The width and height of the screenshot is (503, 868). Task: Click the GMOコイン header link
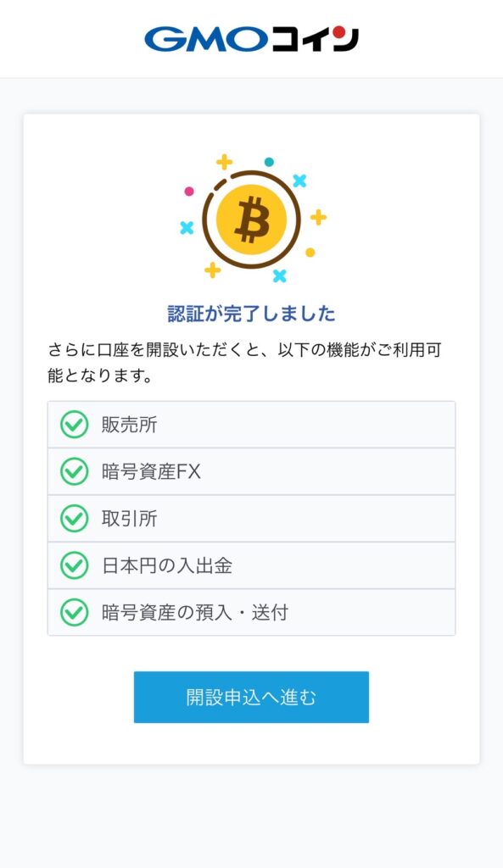(x=252, y=36)
